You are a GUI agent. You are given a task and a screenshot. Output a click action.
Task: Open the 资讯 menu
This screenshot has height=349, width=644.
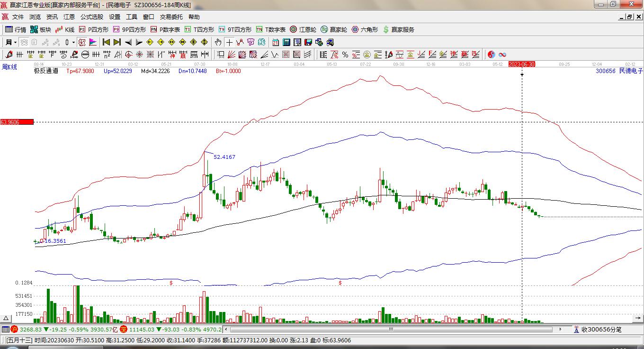pos(52,17)
